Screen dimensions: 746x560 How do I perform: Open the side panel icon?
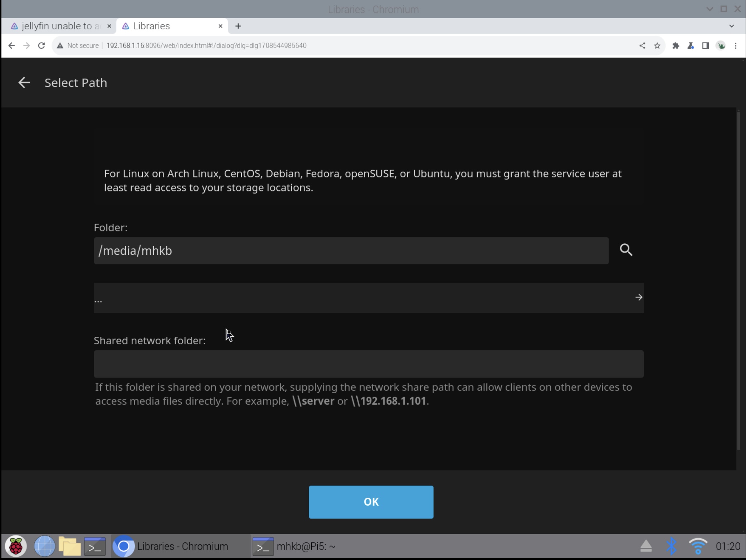point(705,45)
